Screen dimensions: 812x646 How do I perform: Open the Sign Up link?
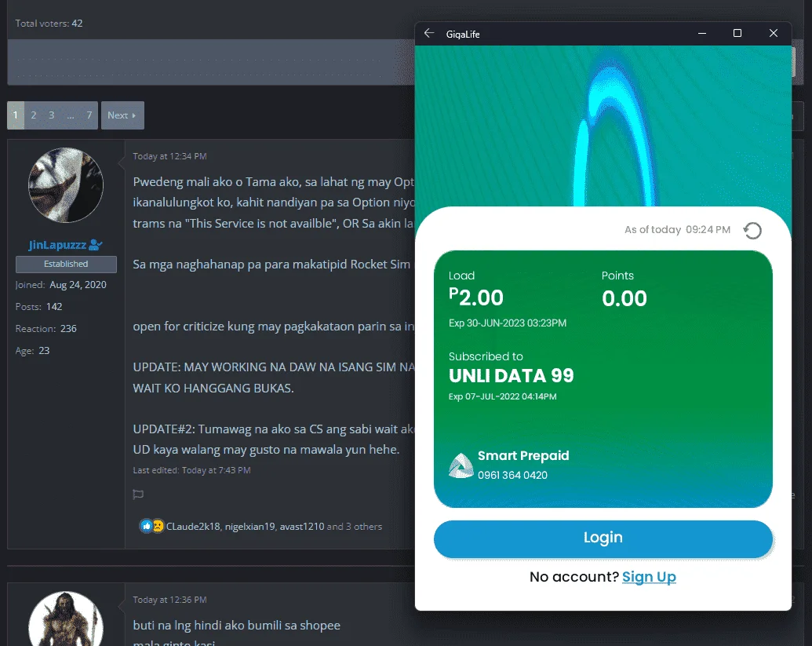pyautogui.click(x=649, y=577)
